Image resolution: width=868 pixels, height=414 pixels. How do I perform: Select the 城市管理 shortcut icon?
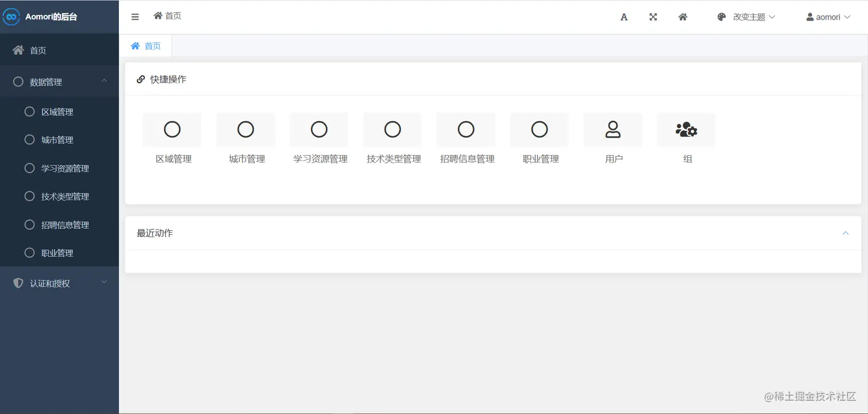(x=245, y=129)
